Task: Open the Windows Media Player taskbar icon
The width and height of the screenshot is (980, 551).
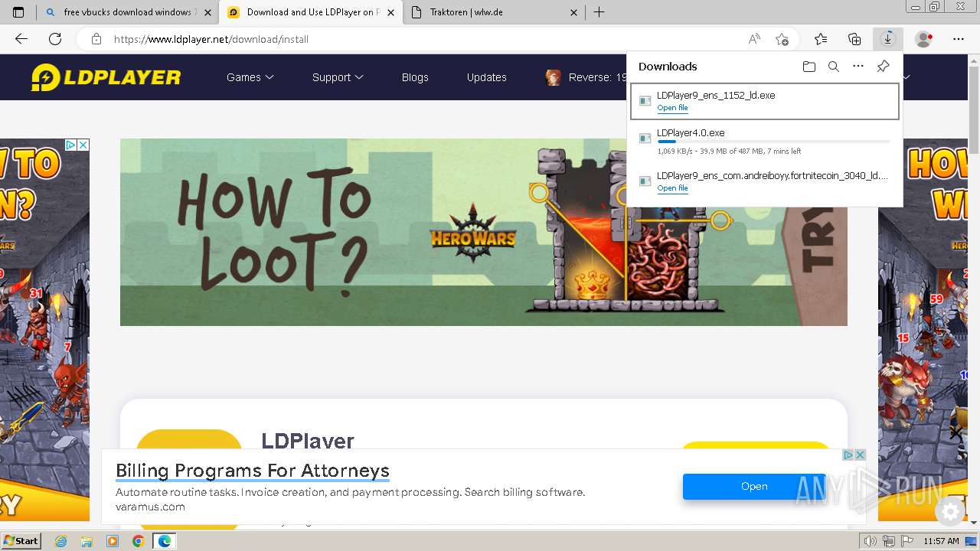Action: 113,541
